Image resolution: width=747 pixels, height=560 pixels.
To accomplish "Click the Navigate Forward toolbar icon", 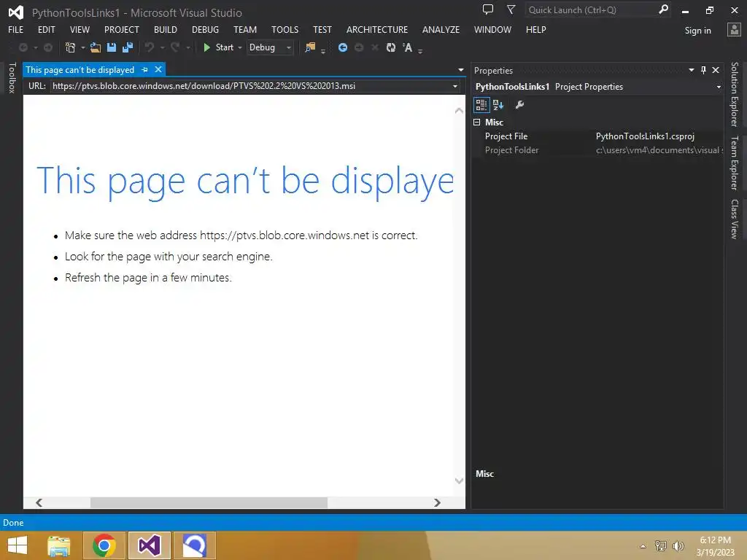I will (x=48, y=47).
